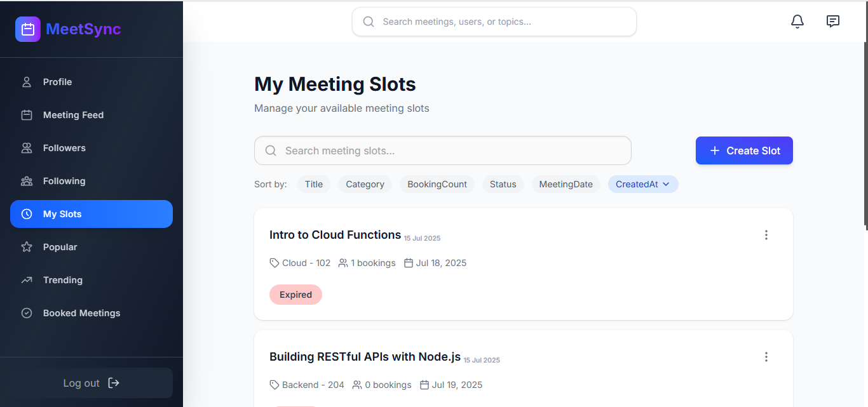The height and width of the screenshot is (407, 868).
Task: Click the Profile person icon in sidebar
Action: tap(27, 82)
